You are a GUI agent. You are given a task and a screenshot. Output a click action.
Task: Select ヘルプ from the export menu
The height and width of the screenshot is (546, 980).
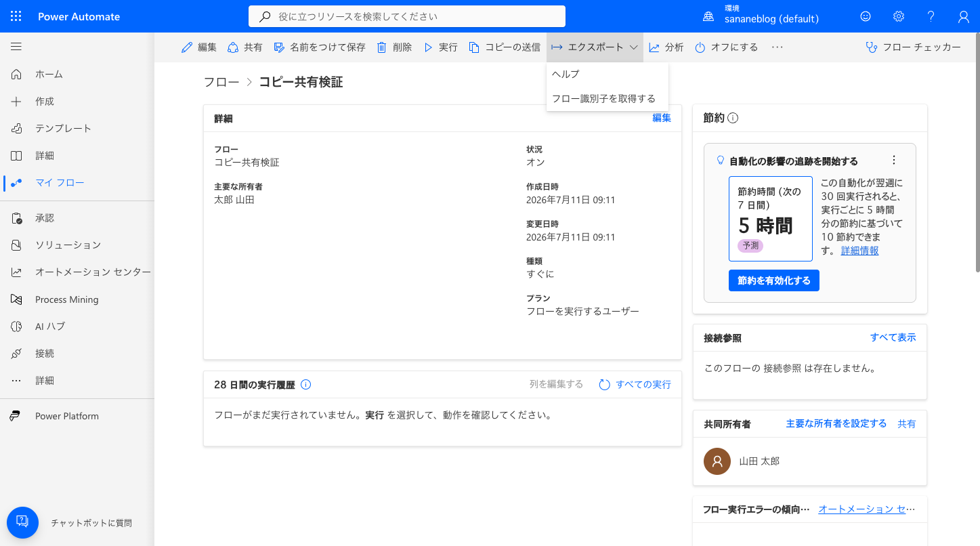pyautogui.click(x=608, y=74)
